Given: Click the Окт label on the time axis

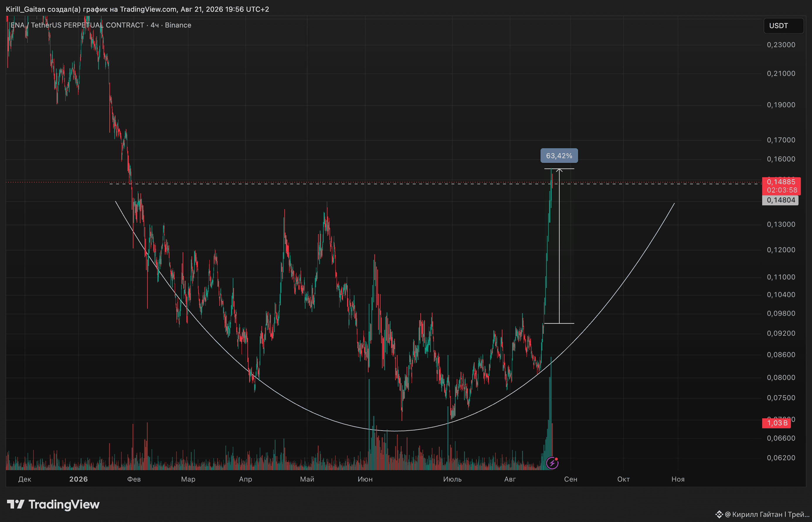Looking at the screenshot, I should (624, 479).
